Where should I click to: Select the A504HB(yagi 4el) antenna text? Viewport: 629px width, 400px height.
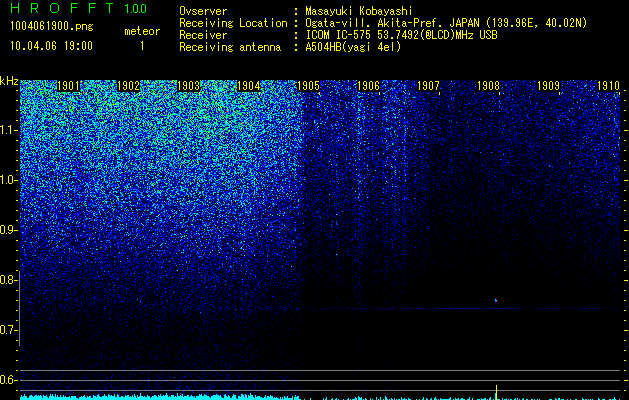pos(353,47)
